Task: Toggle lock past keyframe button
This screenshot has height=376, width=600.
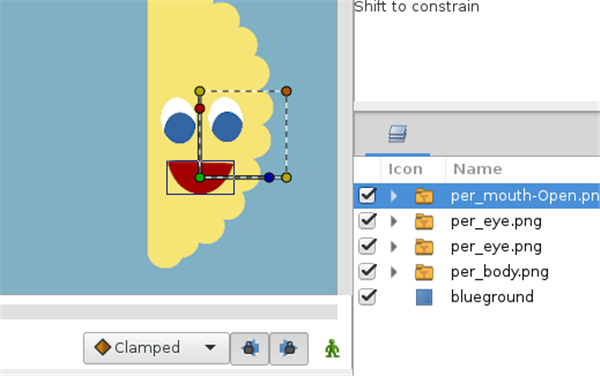Action: tap(249, 348)
